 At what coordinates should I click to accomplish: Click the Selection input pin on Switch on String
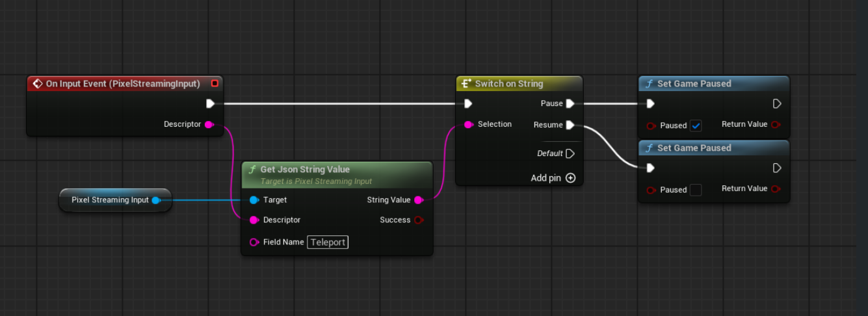pyautogui.click(x=468, y=124)
